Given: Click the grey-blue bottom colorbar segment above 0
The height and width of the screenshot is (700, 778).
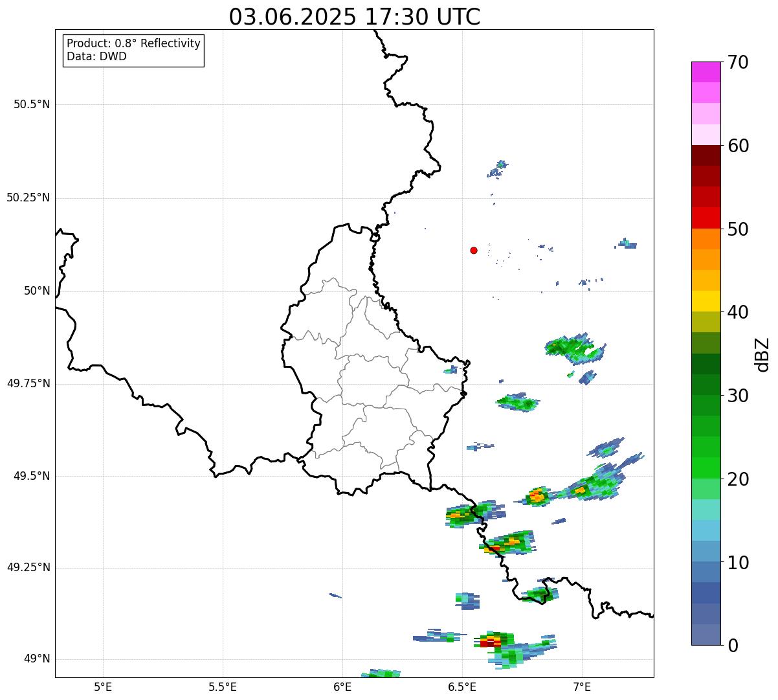Looking at the screenshot, I should tap(706, 635).
